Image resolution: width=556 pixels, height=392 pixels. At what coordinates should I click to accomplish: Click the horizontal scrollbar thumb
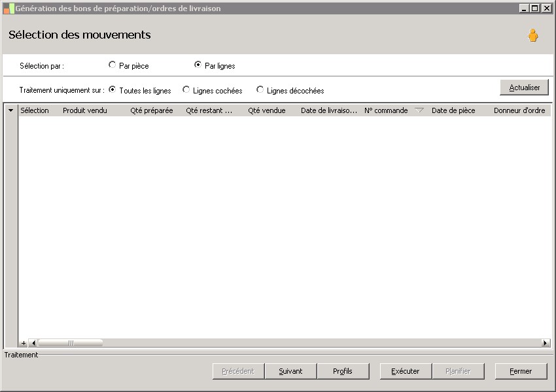tap(70, 343)
